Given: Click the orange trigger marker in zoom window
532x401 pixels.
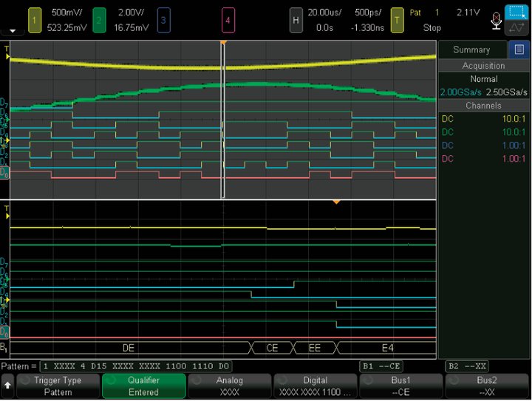Looking at the screenshot, I should pyautogui.click(x=336, y=202).
